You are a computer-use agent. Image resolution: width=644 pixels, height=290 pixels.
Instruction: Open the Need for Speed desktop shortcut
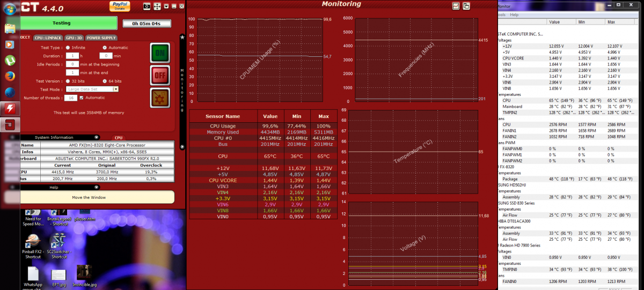tap(33, 217)
